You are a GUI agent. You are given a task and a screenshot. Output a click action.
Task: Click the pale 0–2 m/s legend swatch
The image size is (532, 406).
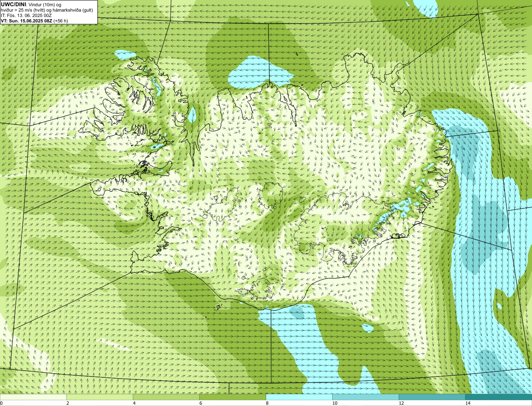click(x=33, y=397)
